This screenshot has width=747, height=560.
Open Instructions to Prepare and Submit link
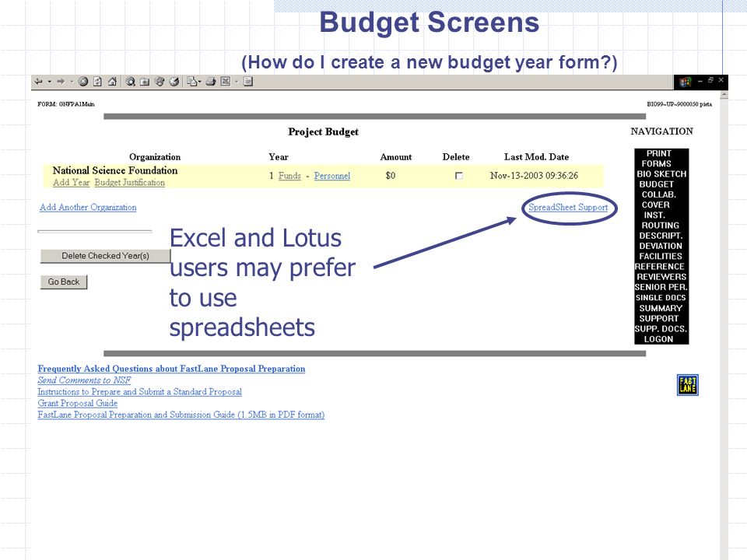139,391
